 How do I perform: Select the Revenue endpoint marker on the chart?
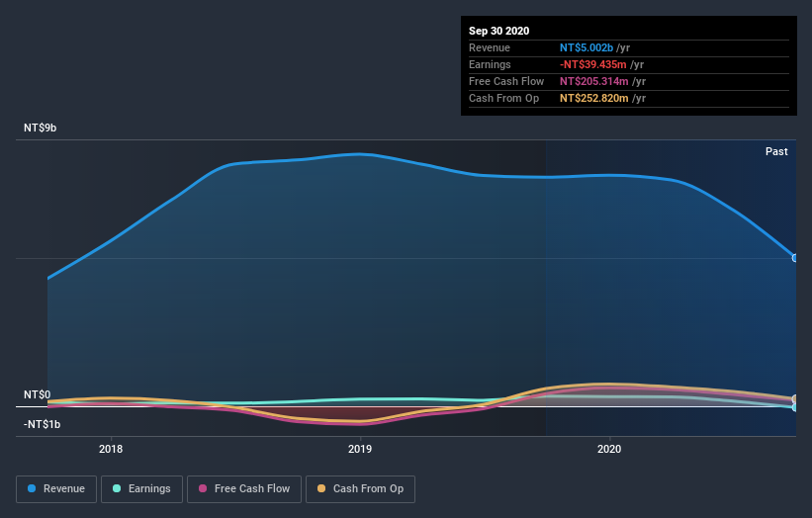[795, 258]
